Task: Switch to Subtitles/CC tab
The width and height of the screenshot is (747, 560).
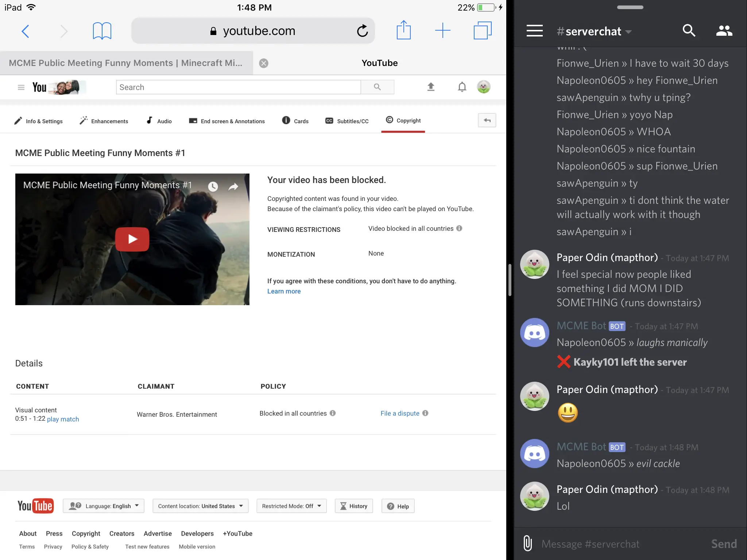Action: (x=347, y=121)
